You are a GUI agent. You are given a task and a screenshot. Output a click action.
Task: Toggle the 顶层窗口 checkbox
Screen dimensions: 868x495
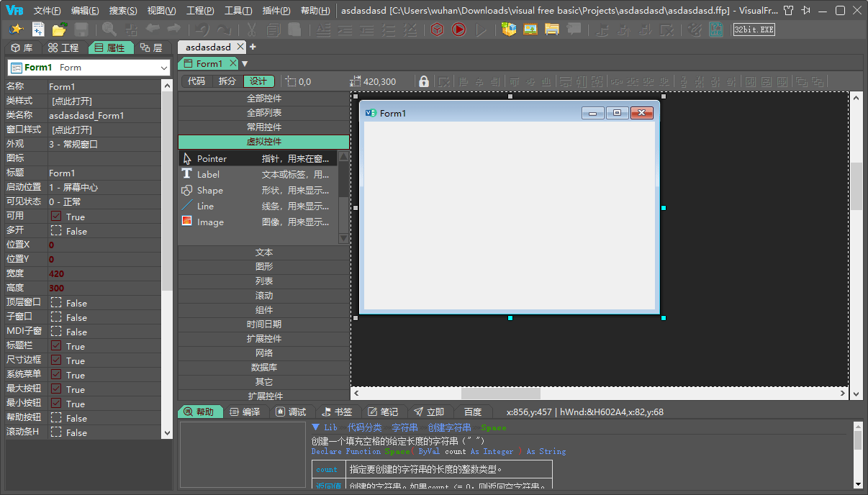click(x=56, y=303)
